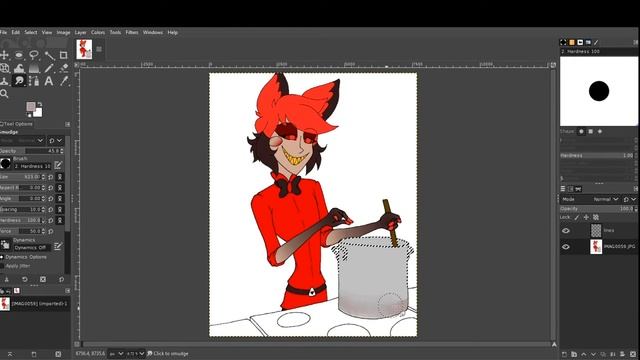Adjust the Smudge Opacity slider
This screenshot has height=360, width=640.
click(x=31, y=151)
